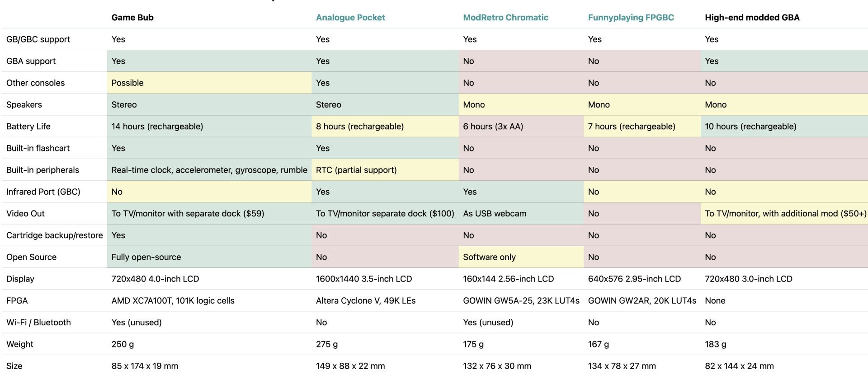Screen dimensions: 868x375
Task: Select the Speakers row label
Action: 24,104
